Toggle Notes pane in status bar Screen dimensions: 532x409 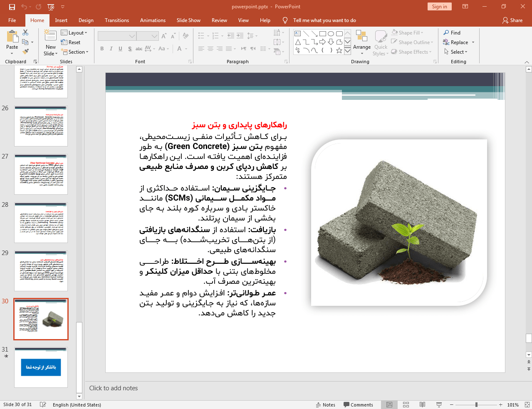click(326, 404)
